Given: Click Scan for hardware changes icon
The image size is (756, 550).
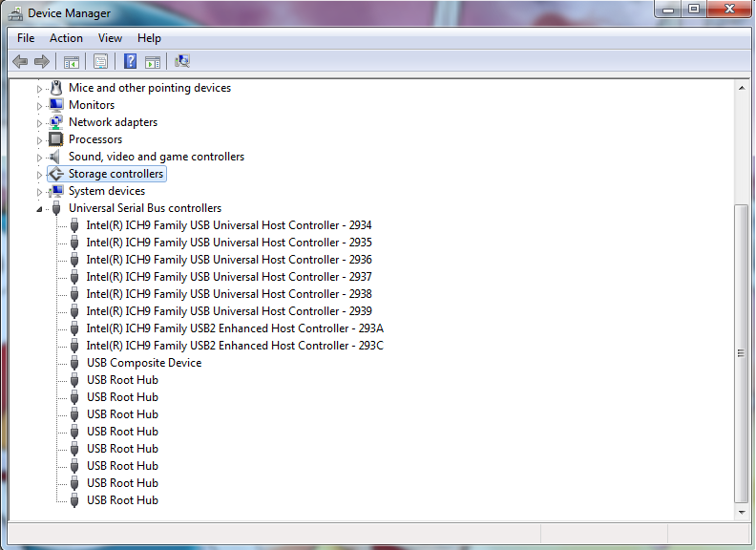Looking at the screenshot, I should [x=182, y=61].
